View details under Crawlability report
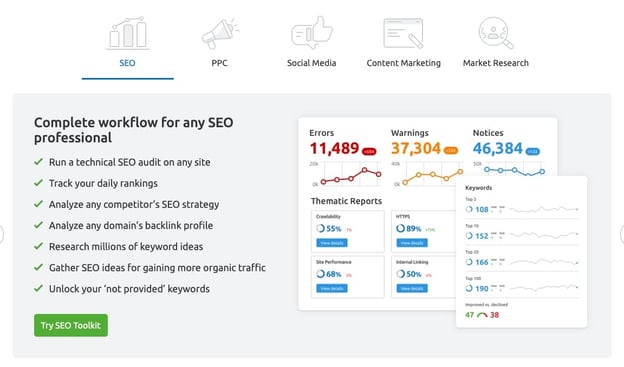The width and height of the screenshot is (624, 367). (332, 243)
